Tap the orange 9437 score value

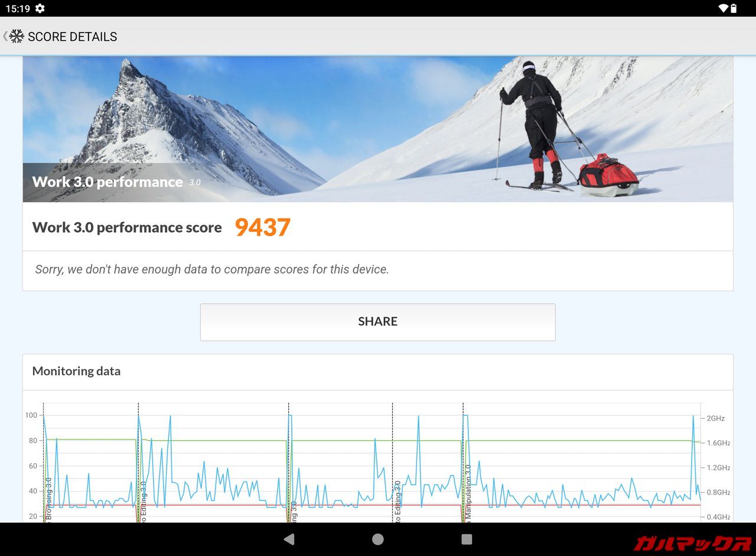tap(262, 227)
